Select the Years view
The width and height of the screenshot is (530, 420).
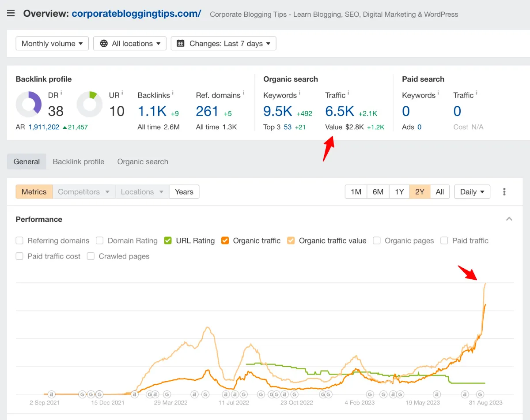184,192
